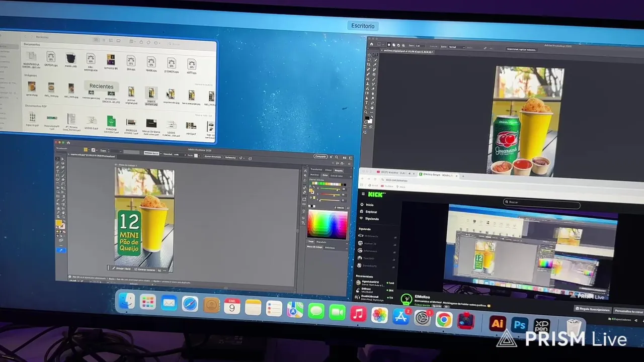Launch the Mail app from the Dock
Image resolution: width=644 pixels, height=362 pixels.
(169, 303)
